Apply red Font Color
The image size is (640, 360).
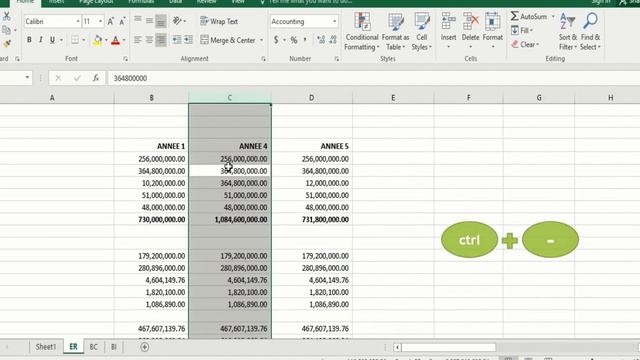pos(116,40)
